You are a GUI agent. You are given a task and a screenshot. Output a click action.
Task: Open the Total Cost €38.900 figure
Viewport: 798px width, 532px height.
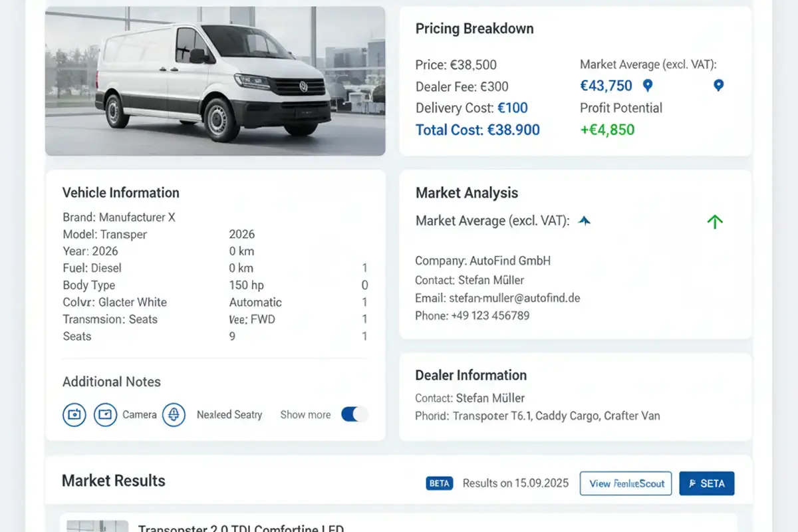477,130
